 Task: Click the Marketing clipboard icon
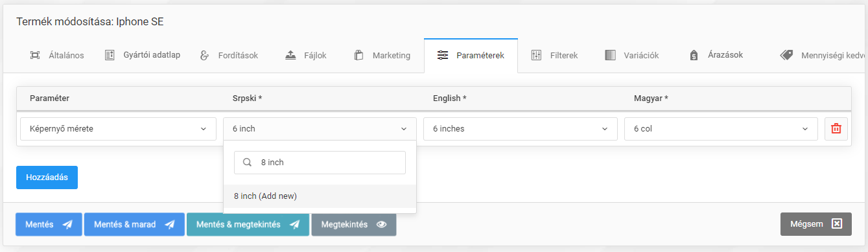tap(358, 55)
